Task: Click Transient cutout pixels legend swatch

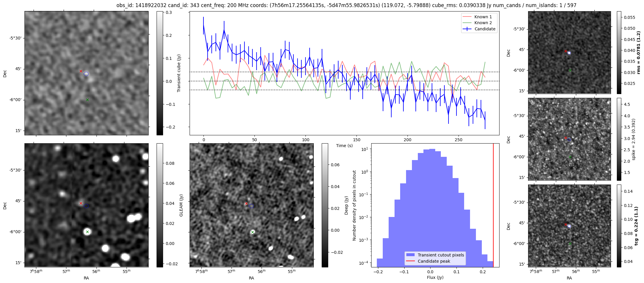Action: point(410,255)
